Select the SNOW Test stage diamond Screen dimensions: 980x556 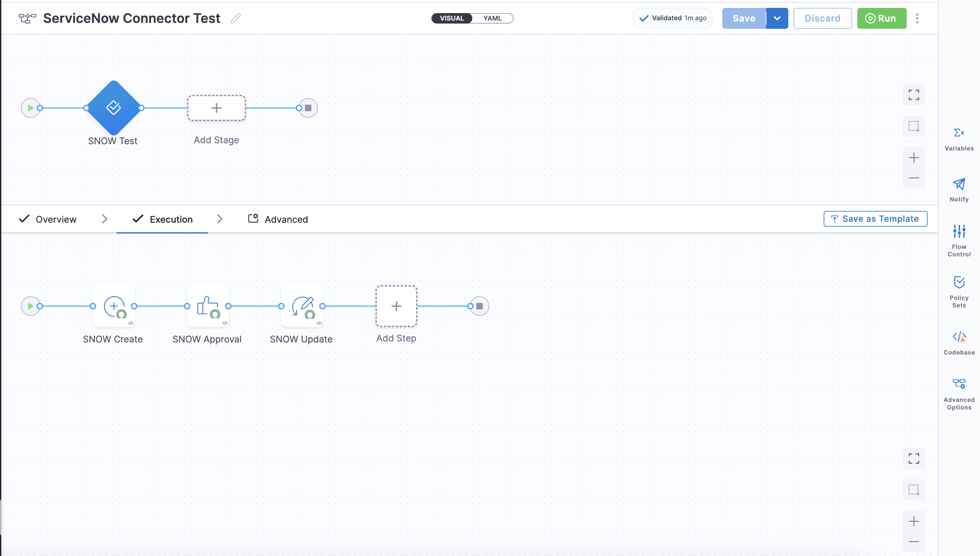coord(114,108)
